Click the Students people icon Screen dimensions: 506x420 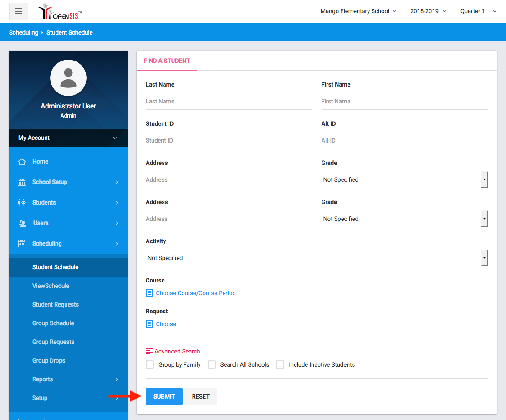pyautogui.click(x=22, y=203)
